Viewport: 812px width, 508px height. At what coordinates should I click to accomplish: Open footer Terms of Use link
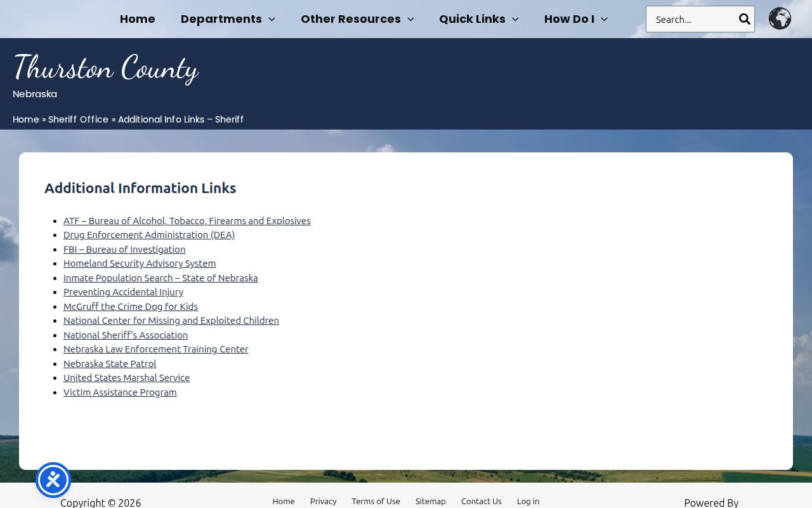click(376, 501)
